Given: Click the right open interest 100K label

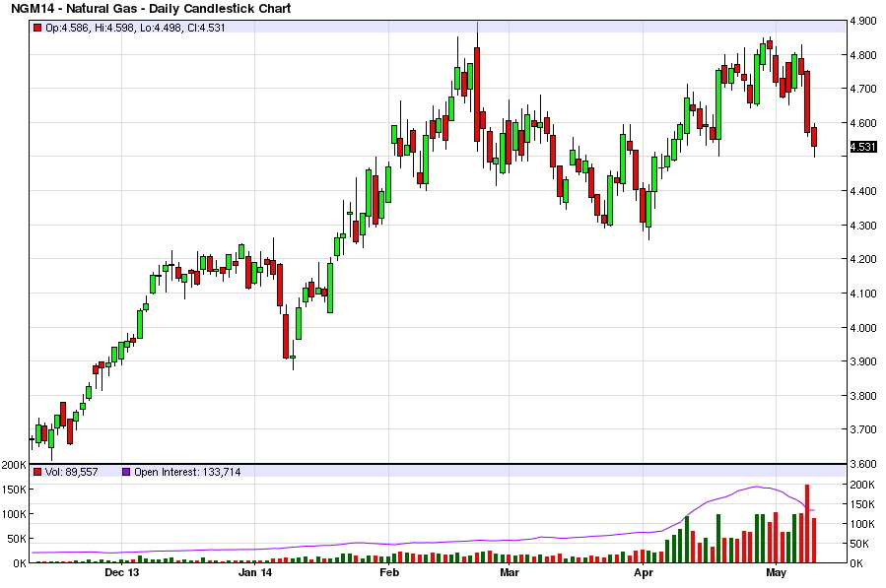Looking at the screenshot, I should [862, 524].
